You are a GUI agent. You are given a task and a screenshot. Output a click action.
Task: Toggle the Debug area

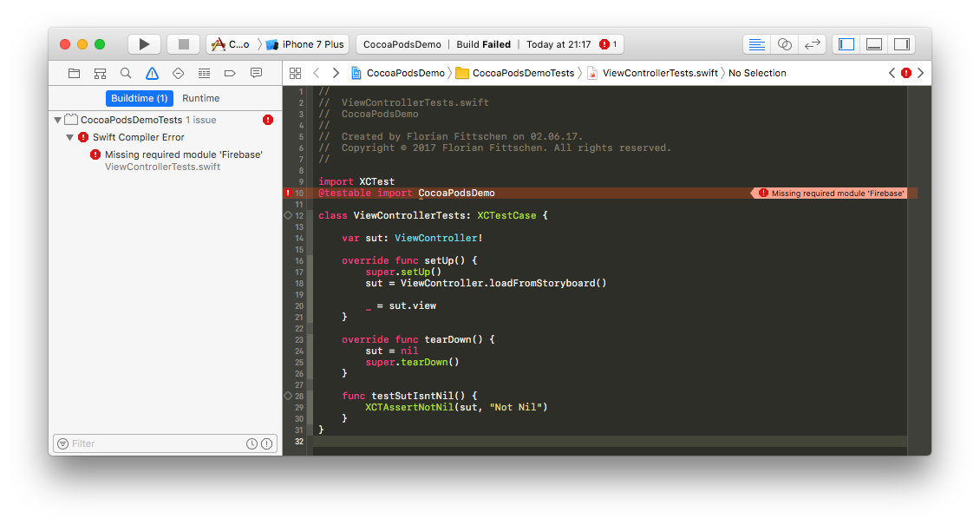pyautogui.click(x=873, y=44)
